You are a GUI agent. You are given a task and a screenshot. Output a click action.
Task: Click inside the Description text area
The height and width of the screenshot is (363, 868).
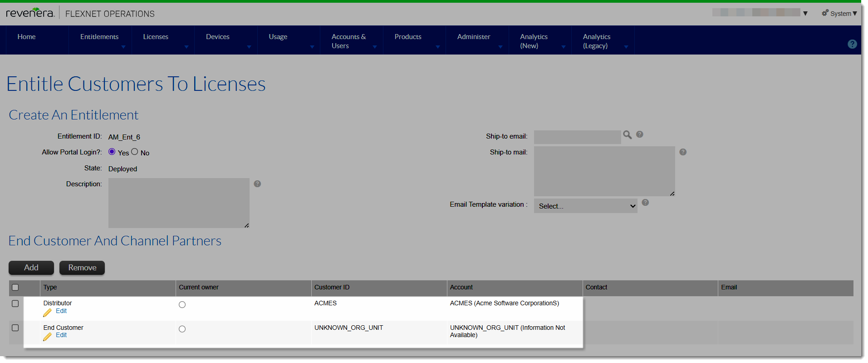click(x=178, y=203)
